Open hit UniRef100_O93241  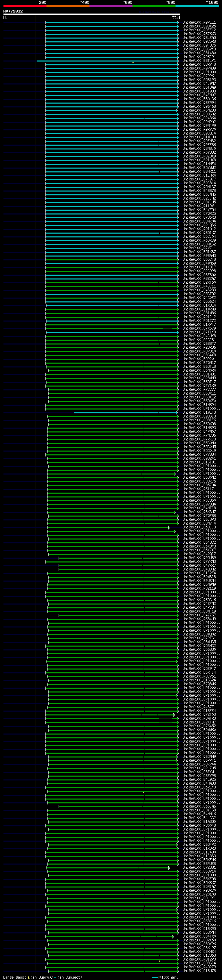(199, 459)
